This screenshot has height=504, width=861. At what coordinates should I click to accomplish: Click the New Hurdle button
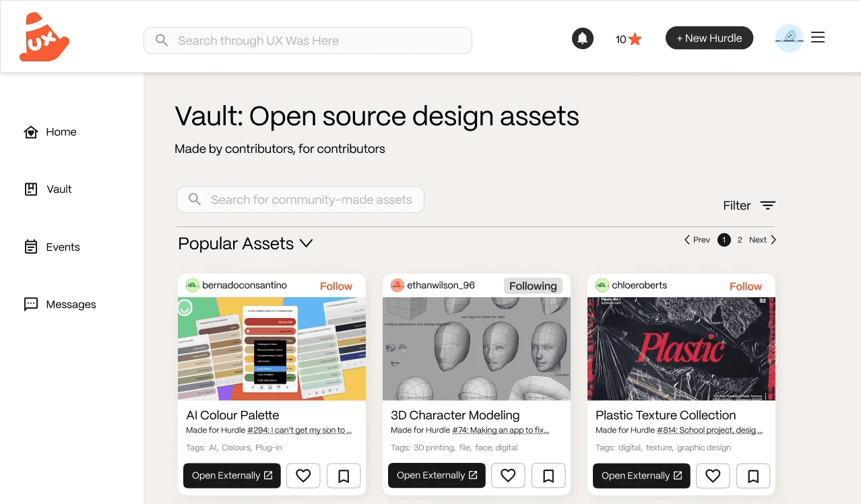[709, 38]
